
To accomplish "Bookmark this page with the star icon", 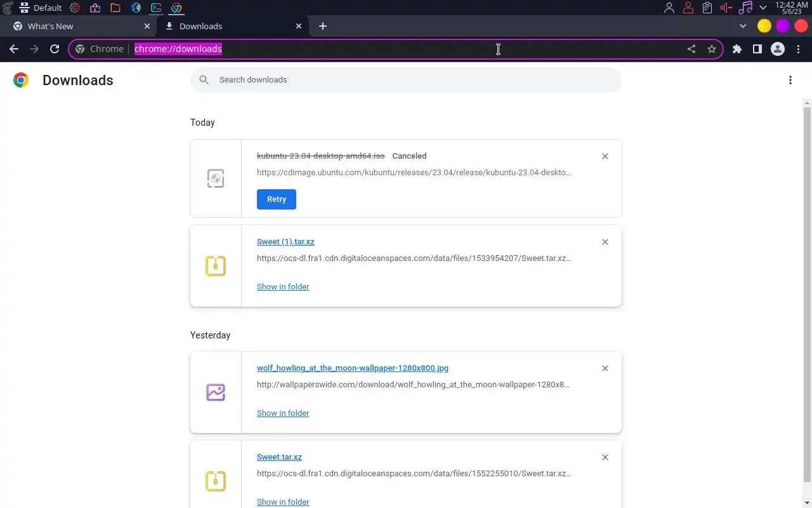I will click(x=712, y=49).
